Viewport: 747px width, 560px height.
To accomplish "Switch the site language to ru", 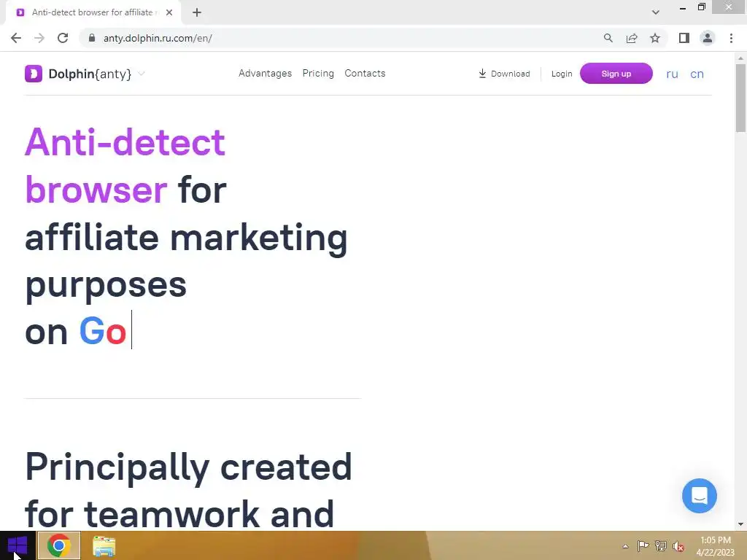I will pyautogui.click(x=672, y=74).
